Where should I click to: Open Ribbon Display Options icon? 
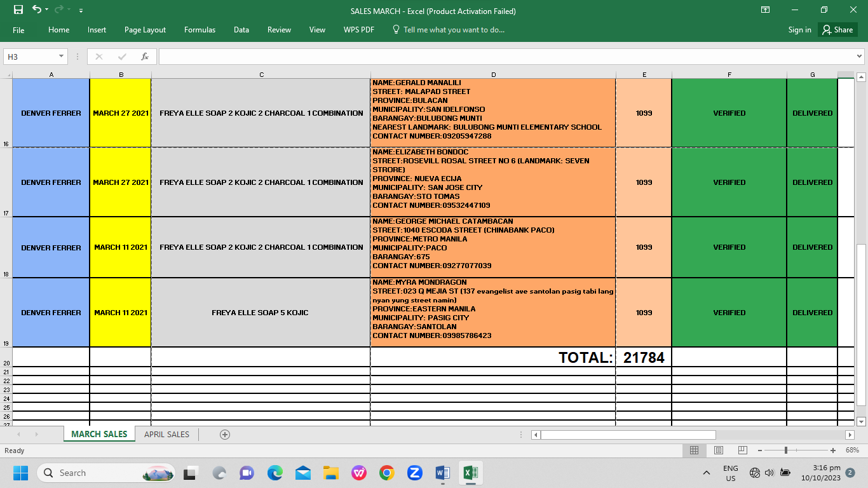[x=766, y=10]
